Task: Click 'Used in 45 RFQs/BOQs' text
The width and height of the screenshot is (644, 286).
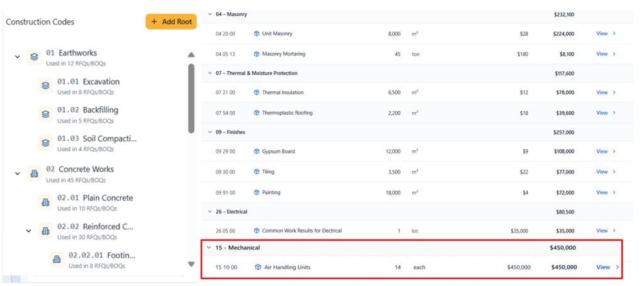Action: [76, 180]
